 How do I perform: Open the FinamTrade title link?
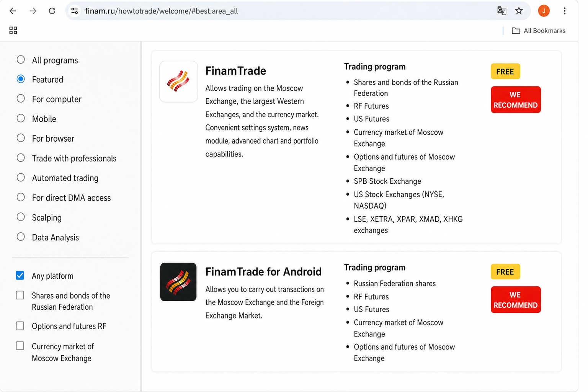[235, 71]
